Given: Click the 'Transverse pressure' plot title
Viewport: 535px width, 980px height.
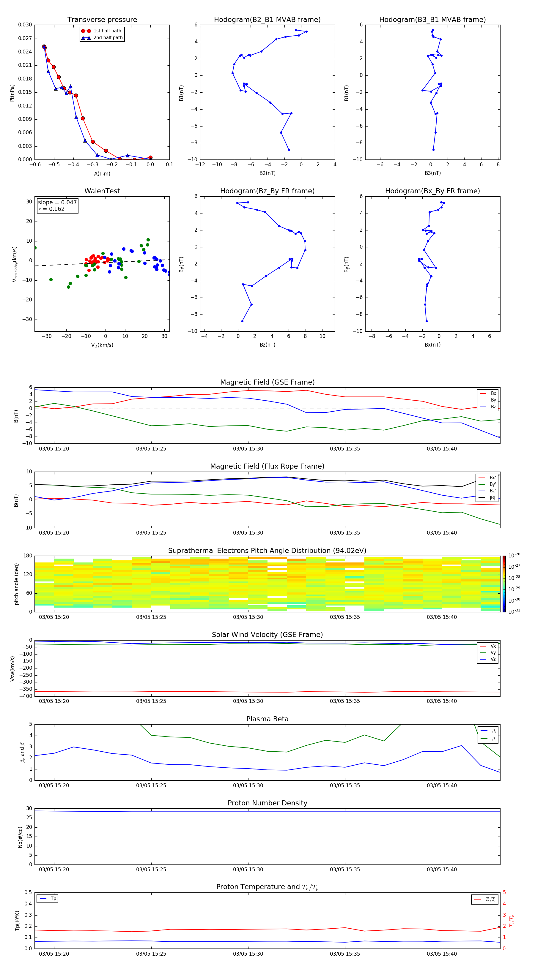Looking at the screenshot, I should [x=102, y=20].
